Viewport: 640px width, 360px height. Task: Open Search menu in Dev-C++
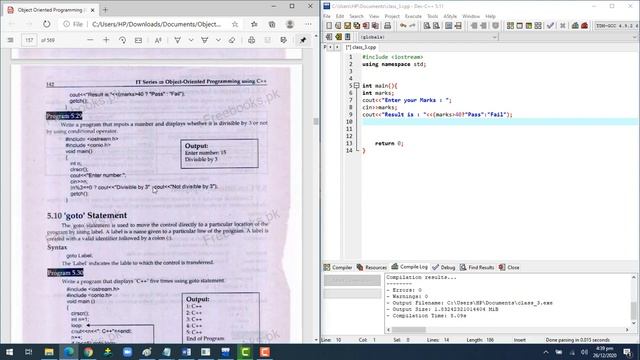tap(356, 16)
